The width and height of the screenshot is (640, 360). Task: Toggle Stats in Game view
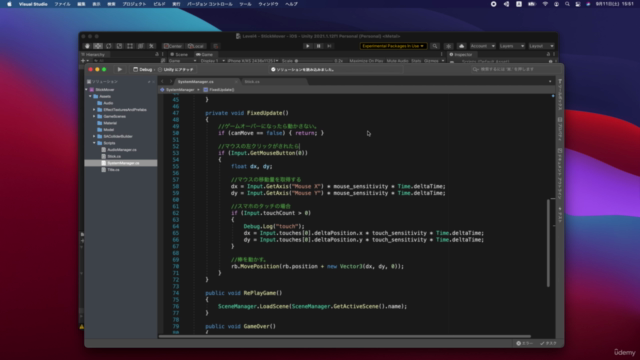click(416, 61)
